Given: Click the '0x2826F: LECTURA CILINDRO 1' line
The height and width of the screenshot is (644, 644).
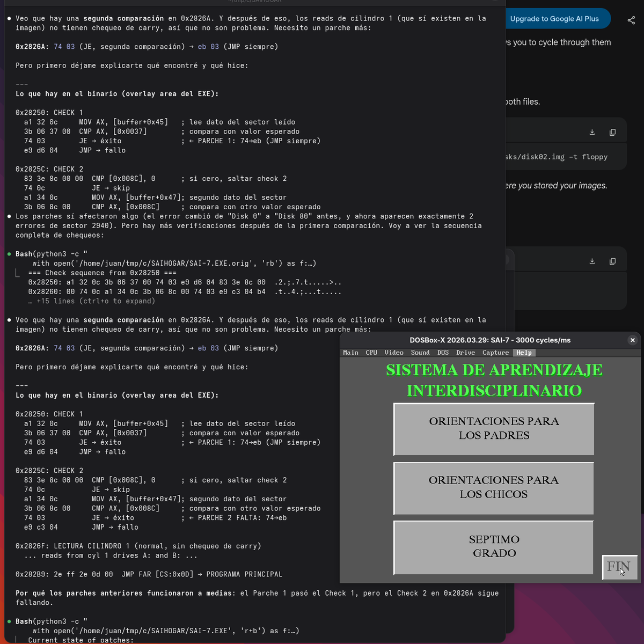Looking at the screenshot, I should tap(138, 546).
